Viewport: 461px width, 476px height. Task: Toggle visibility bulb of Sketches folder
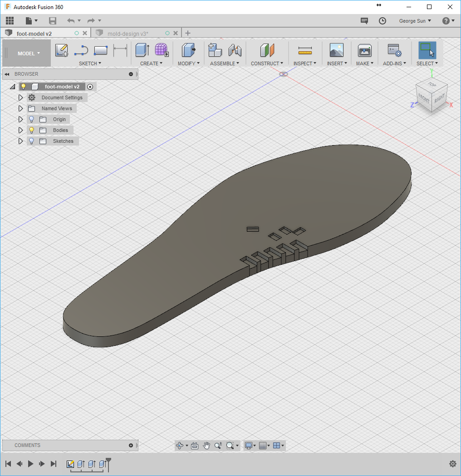pos(31,141)
